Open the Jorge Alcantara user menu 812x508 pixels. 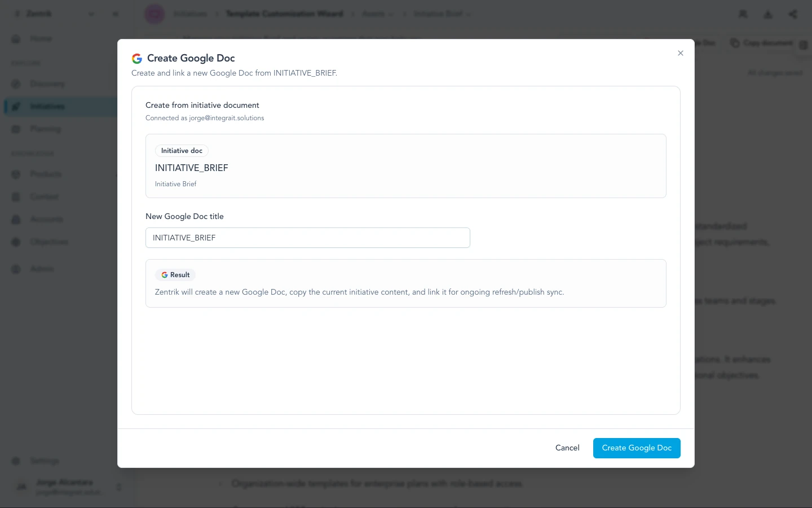[x=68, y=487]
